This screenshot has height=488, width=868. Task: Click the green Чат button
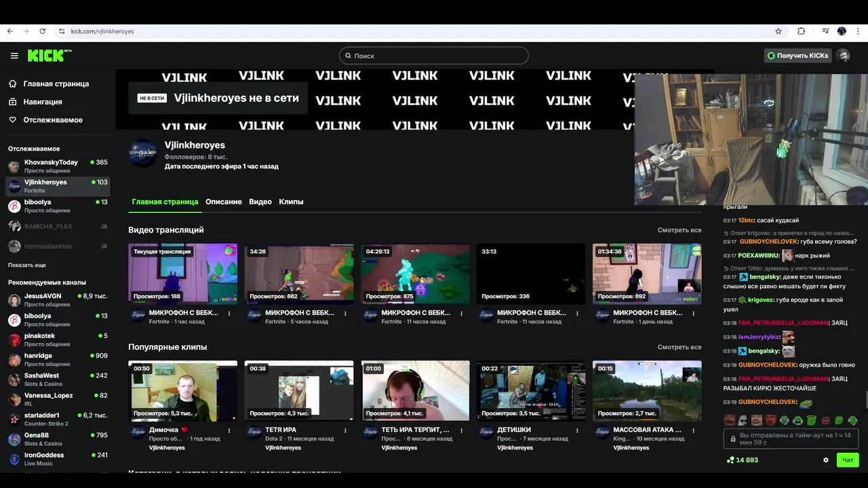(x=848, y=460)
